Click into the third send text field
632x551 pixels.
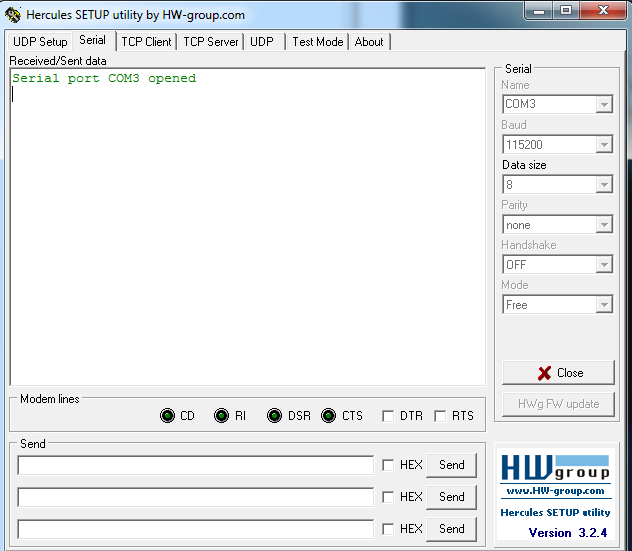(x=196, y=529)
